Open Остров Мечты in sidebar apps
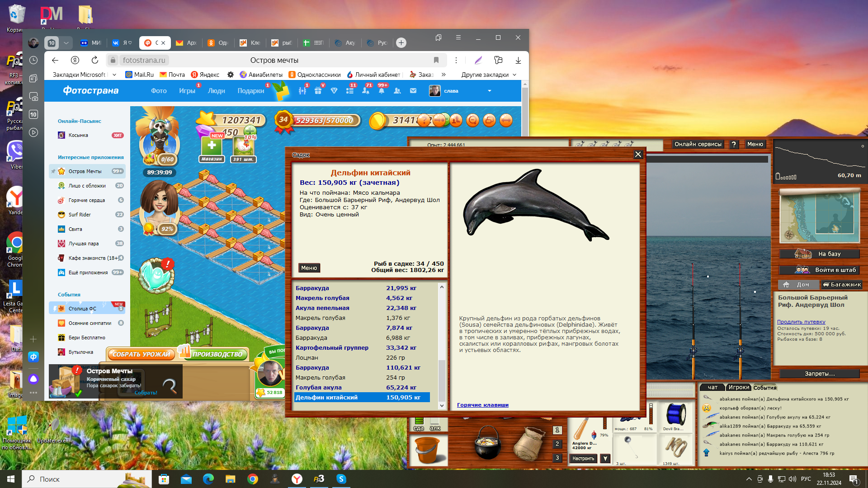Image resolution: width=868 pixels, height=488 pixels. pos(87,171)
